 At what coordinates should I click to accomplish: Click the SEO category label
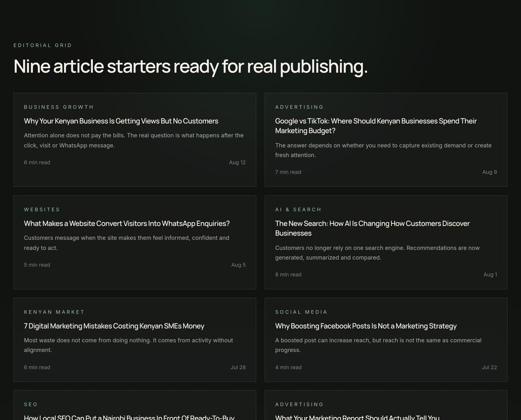[x=31, y=404]
